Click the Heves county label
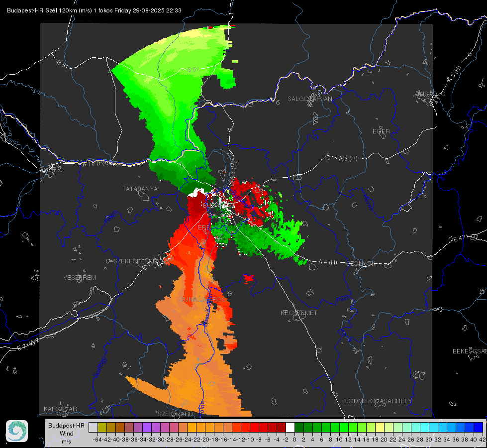Screen dimensions: 487x448 368,202
